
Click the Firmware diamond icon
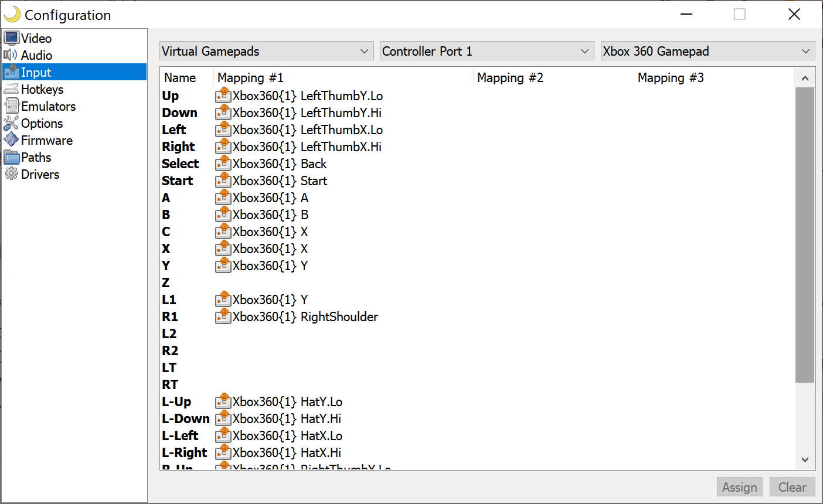tap(12, 140)
